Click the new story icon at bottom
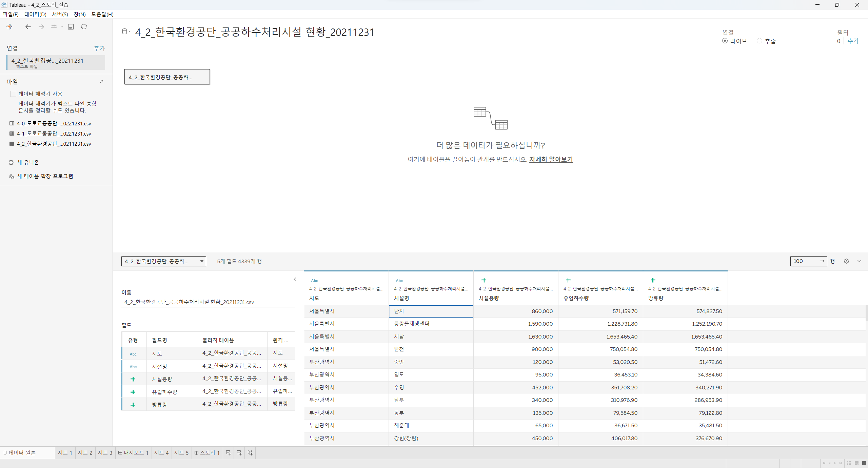This screenshot has width=868, height=468. [x=250, y=453]
